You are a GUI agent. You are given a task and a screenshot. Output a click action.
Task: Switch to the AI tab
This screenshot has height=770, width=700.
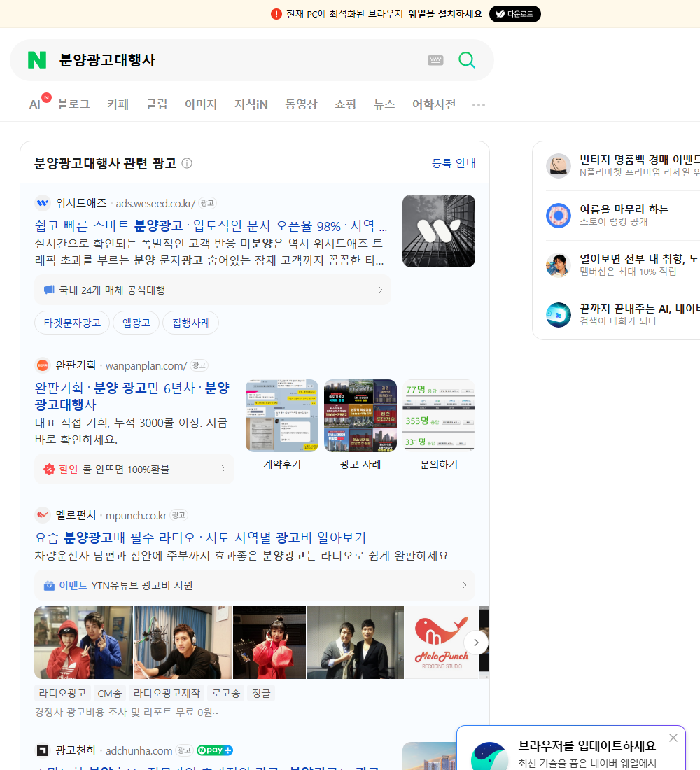click(x=35, y=104)
